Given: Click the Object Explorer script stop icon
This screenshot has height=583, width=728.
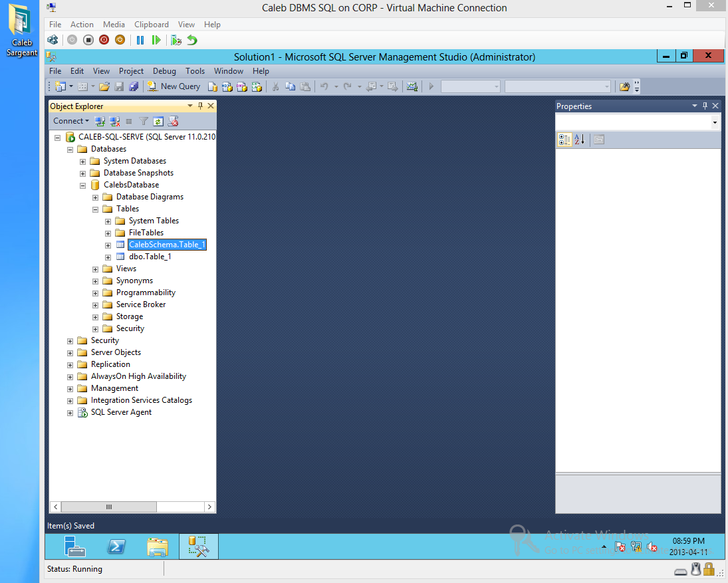Looking at the screenshot, I should coord(173,122).
